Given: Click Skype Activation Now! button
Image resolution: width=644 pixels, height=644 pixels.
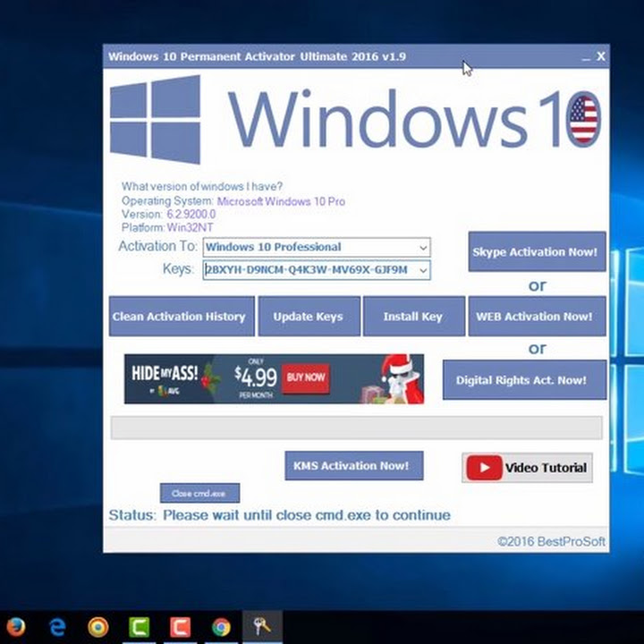Looking at the screenshot, I should pyautogui.click(x=537, y=251).
